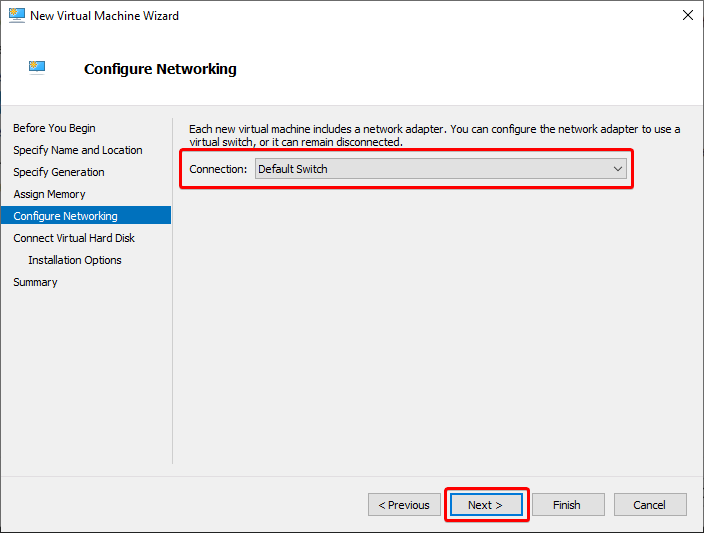
Task: Cancel the wizard with Cancel button
Action: [650, 505]
